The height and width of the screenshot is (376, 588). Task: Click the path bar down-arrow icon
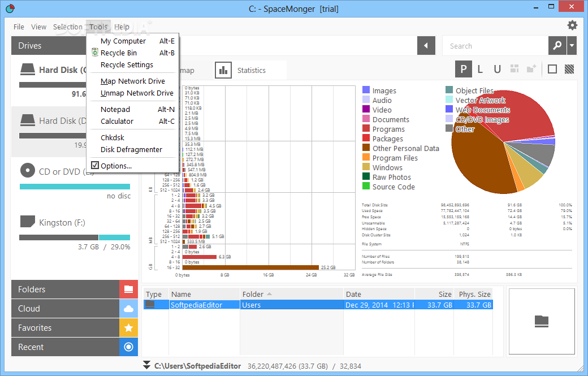tap(146, 365)
